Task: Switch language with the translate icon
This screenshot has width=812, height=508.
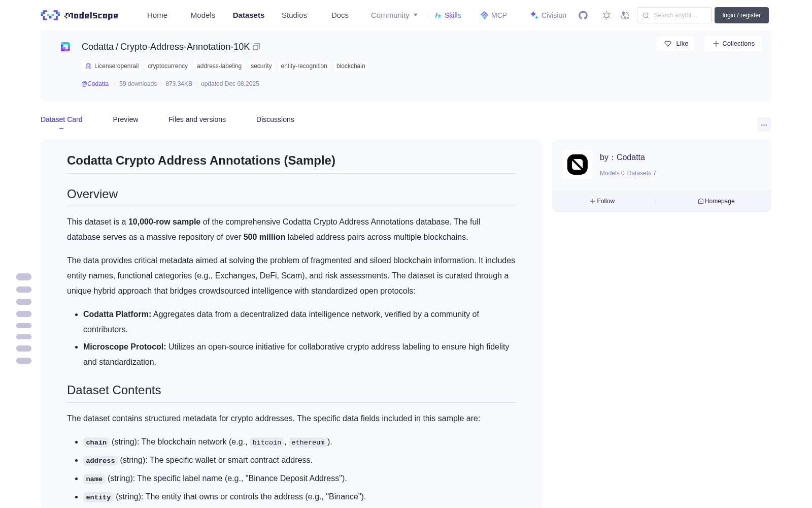Action: (x=625, y=15)
